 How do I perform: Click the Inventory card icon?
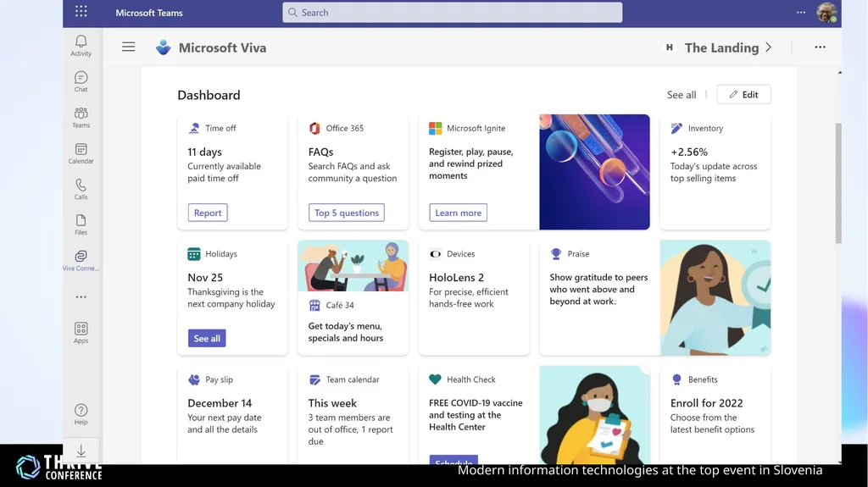click(676, 129)
